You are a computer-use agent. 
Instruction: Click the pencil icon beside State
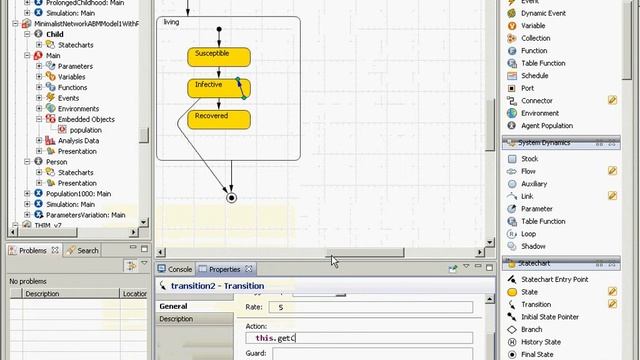(x=612, y=291)
